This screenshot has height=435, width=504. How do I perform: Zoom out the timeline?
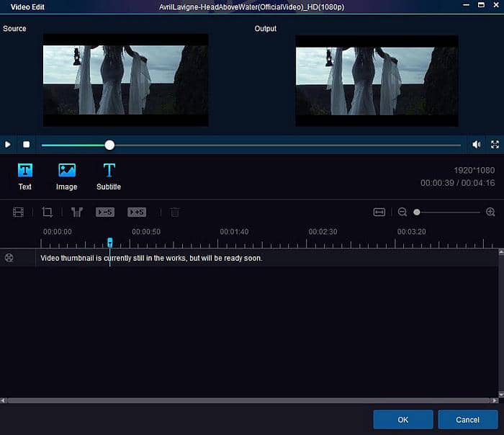click(402, 212)
